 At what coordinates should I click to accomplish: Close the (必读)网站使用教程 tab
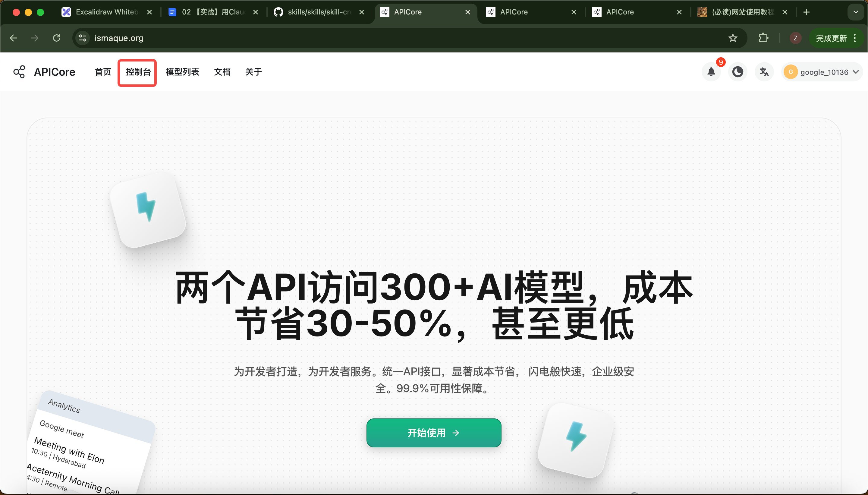785,12
